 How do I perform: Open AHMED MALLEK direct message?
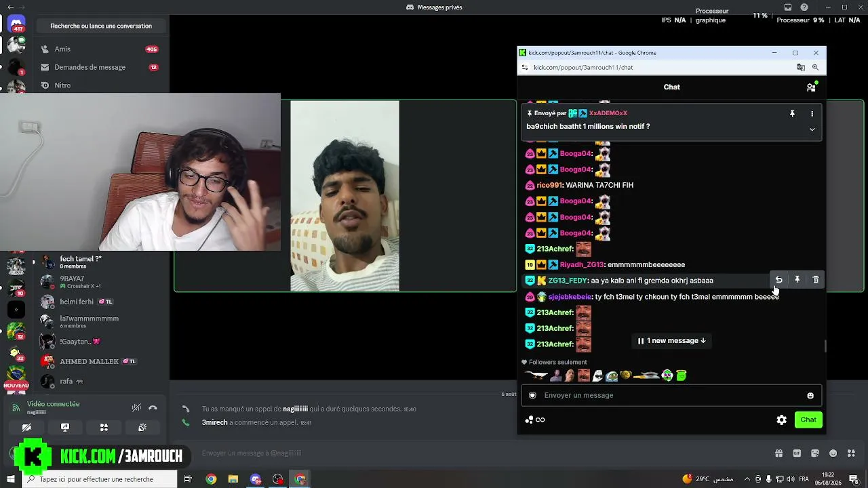tap(100, 361)
